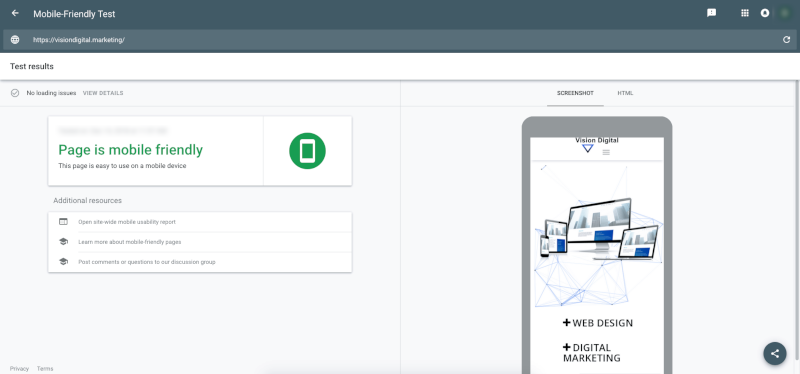Click the Additional resources heading

[x=87, y=201]
